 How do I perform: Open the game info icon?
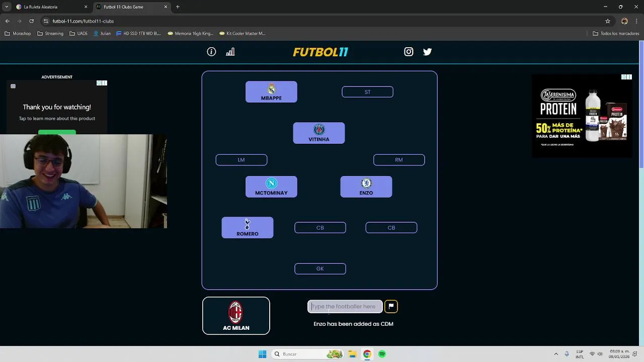[x=211, y=52]
